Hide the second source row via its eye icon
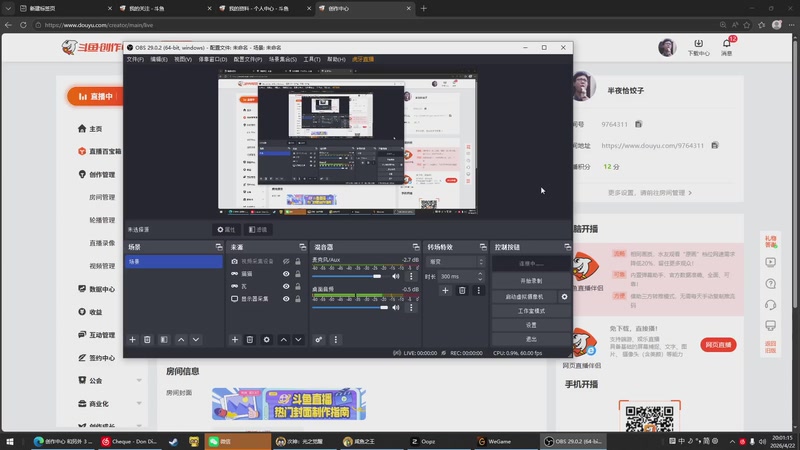 [286, 274]
